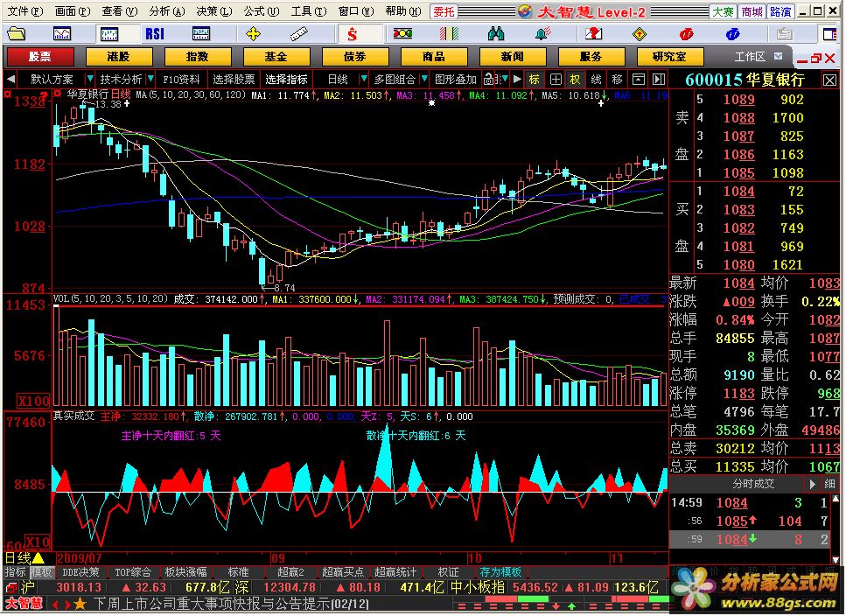The height and width of the screenshot is (616, 846).
Task: Select the DDE决策 bottom tab
Action: pos(80,572)
